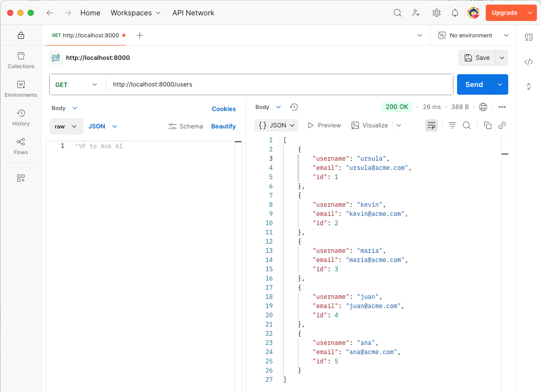Click the Send button
Image resolution: width=541 pixels, height=392 pixels.
(474, 84)
